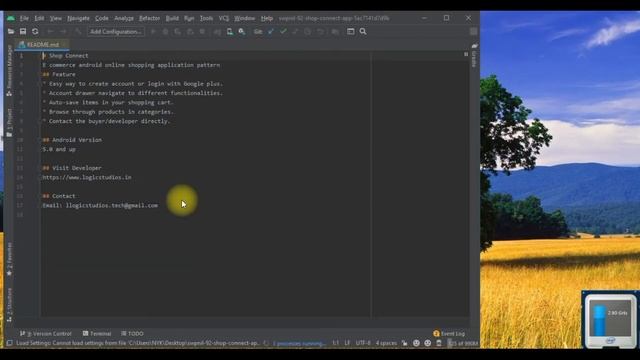This screenshot has width=640, height=360.
Task: Click the Show History clock icon
Action: (x=307, y=31)
